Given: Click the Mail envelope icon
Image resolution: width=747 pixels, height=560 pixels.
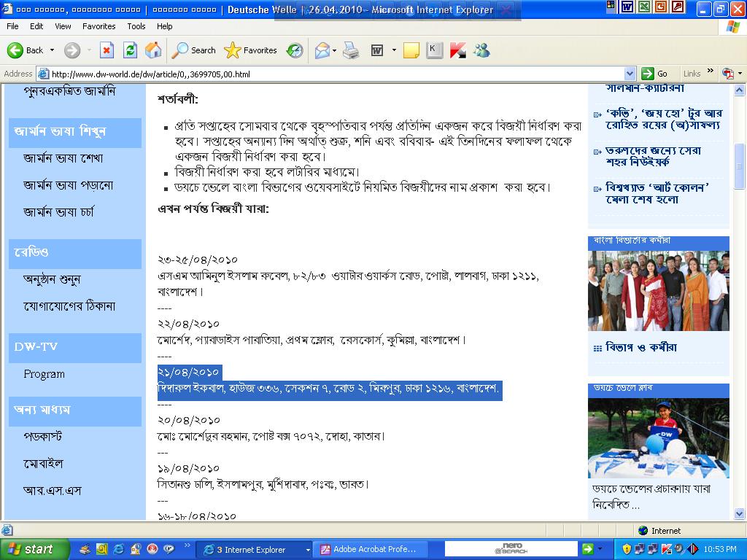Looking at the screenshot, I should [x=322, y=50].
